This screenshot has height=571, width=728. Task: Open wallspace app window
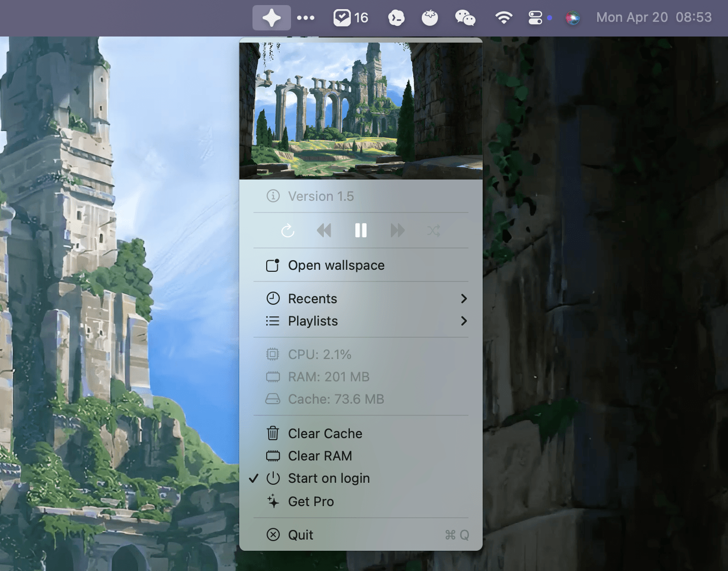[336, 265]
